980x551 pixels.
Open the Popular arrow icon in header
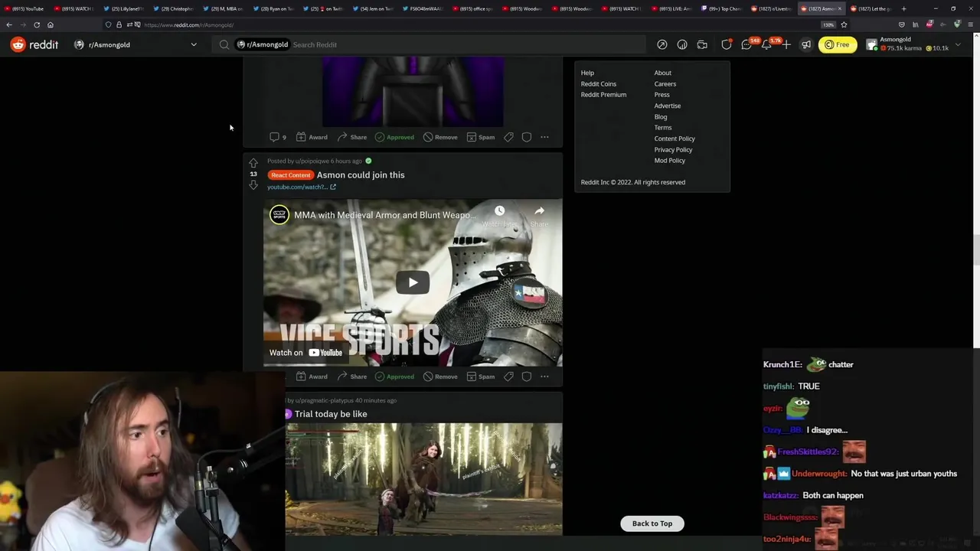pos(661,44)
